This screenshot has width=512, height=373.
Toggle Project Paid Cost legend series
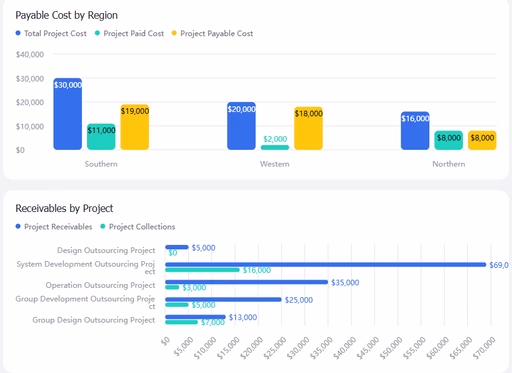[x=129, y=33]
